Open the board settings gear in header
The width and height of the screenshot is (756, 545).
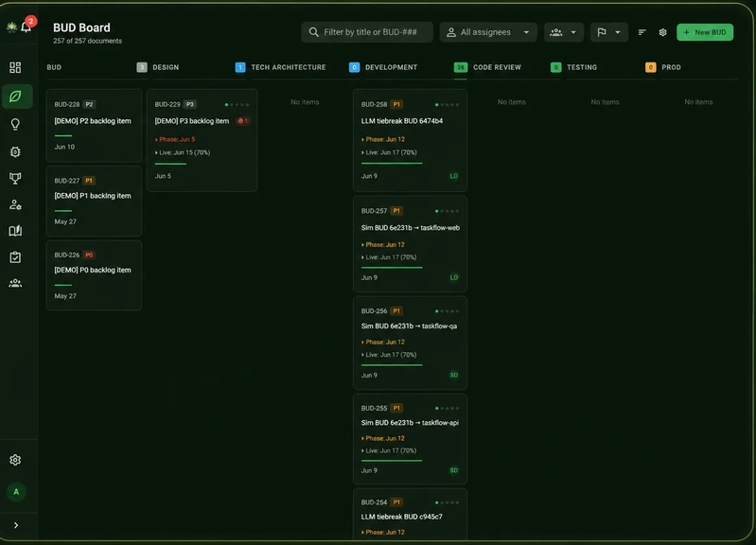[663, 32]
